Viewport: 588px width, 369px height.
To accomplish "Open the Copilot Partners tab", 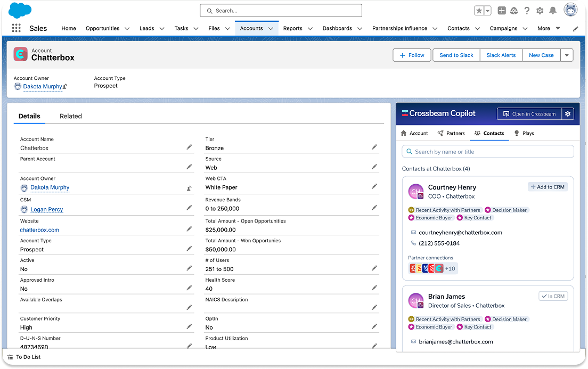I will 451,133.
